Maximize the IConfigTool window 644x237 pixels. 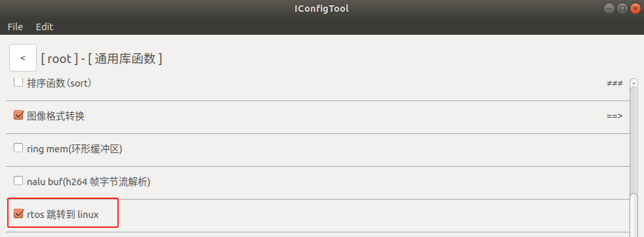point(622,9)
